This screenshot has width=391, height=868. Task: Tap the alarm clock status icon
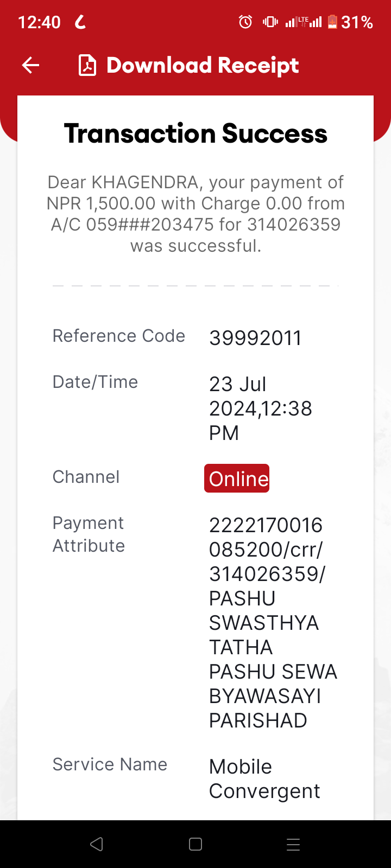click(245, 22)
